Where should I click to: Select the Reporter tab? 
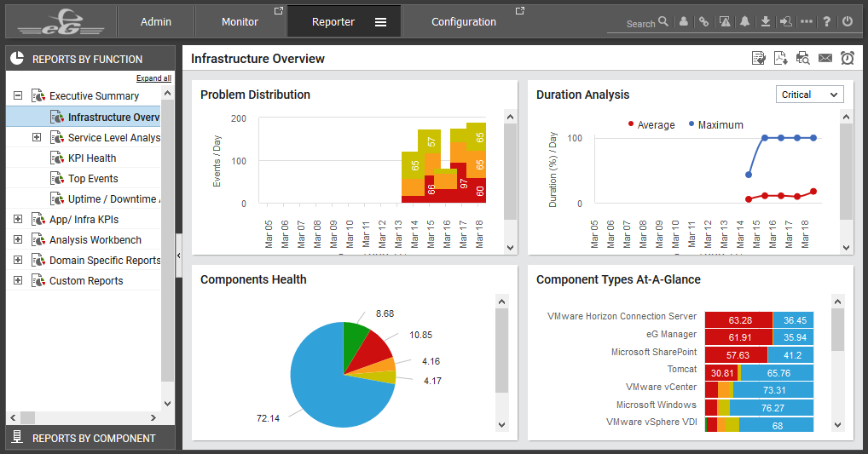(x=333, y=21)
